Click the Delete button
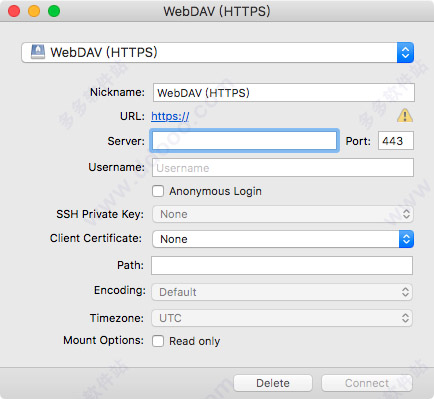This screenshot has height=399, width=434. [273, 383]
